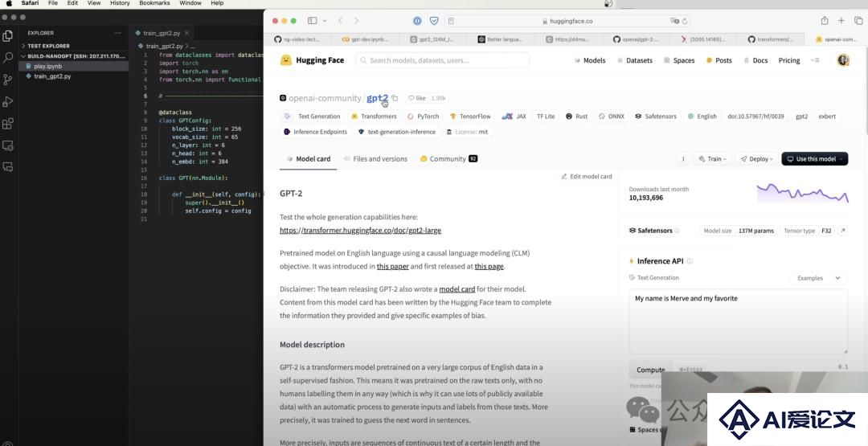Click Models in Hugging Face navigation
This screenshot has height=446, width=868.
590,60
